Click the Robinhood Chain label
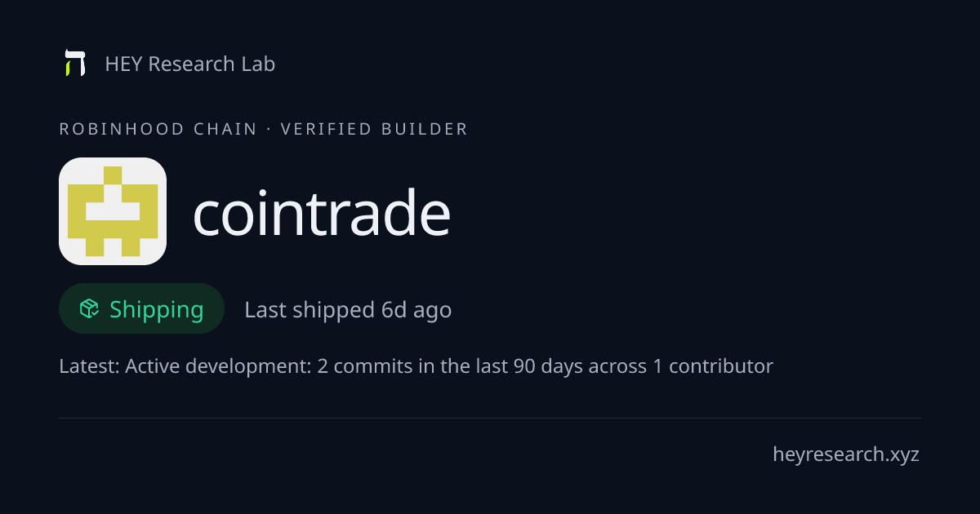The height and width of the screenshot is (514, 980). pos(158,129)
